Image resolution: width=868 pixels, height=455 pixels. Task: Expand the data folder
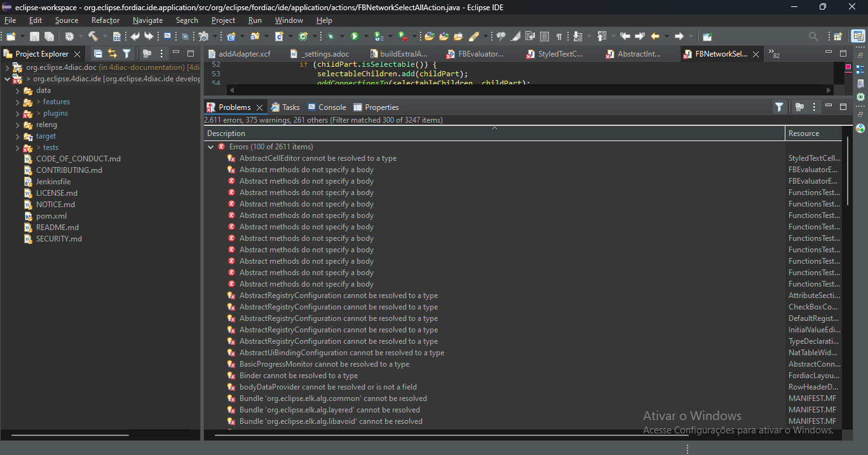point(18,90)
